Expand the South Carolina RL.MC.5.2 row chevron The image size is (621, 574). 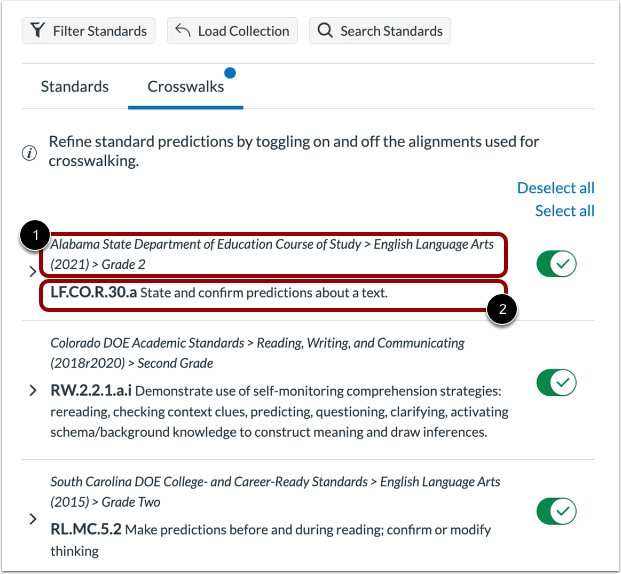click(x=33, y=519)
